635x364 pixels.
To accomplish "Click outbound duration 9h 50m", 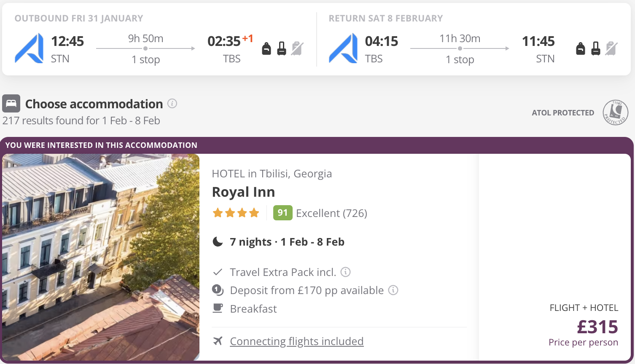I will [146, 38].
